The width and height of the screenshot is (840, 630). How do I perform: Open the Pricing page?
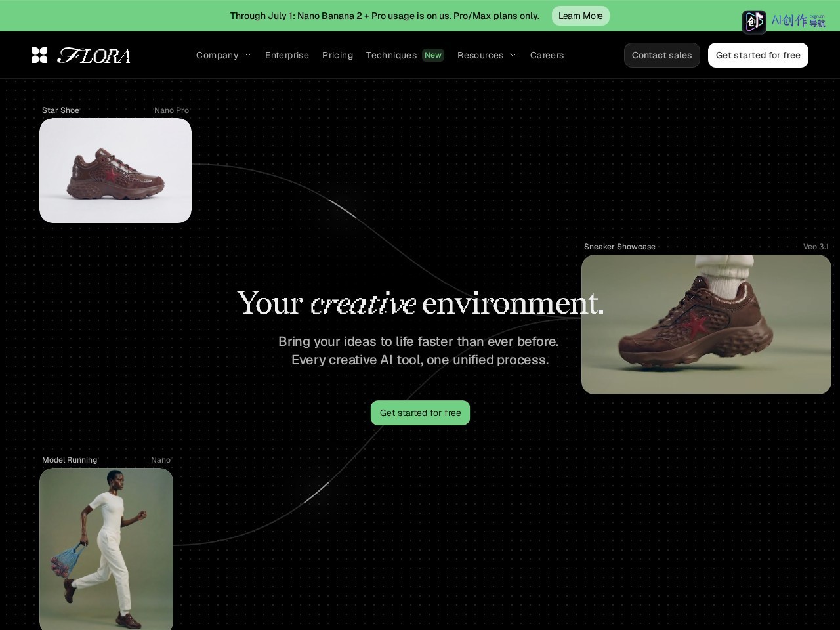[337, 55]
